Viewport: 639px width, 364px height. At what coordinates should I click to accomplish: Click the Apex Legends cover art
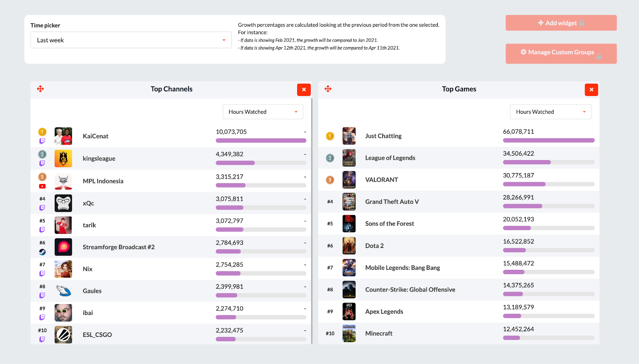[349, 312]
